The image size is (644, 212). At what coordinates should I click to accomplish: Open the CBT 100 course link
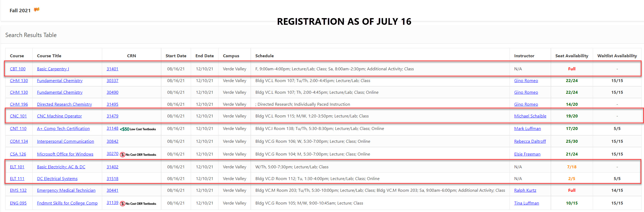[x=18, y=69]
